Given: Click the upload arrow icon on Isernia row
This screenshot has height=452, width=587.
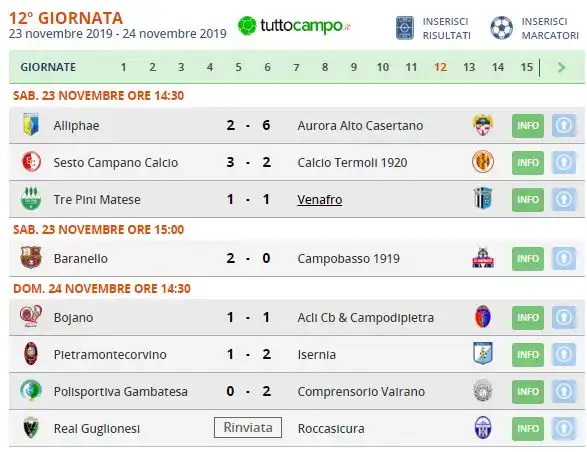Looking at the screenshot, I should [564, 354].
